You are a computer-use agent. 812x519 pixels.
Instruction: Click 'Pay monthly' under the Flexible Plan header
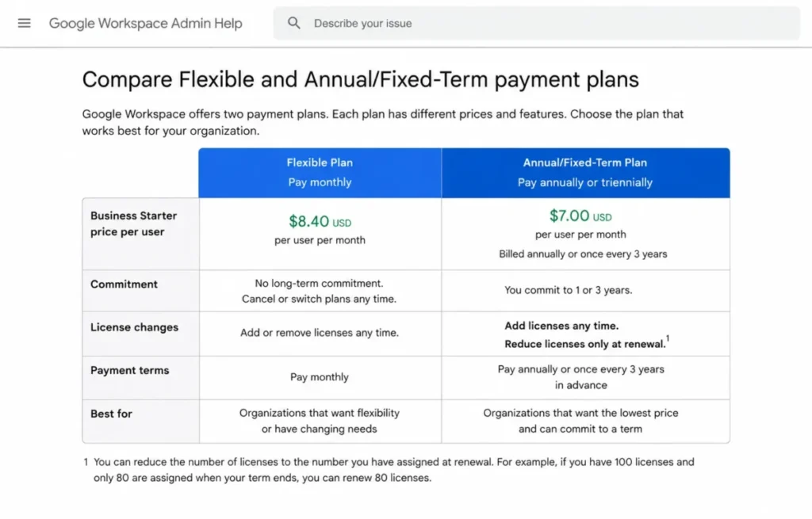(x=320, y=183)
